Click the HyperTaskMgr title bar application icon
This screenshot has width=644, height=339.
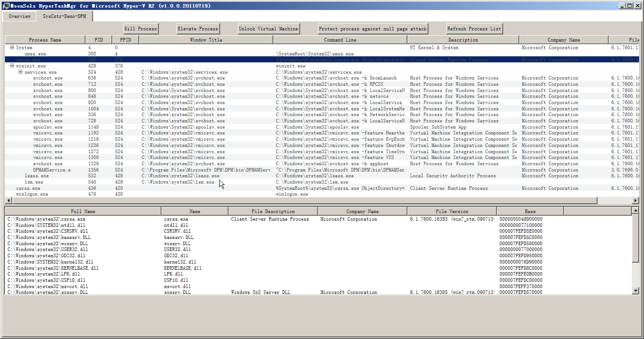point(6,5)
